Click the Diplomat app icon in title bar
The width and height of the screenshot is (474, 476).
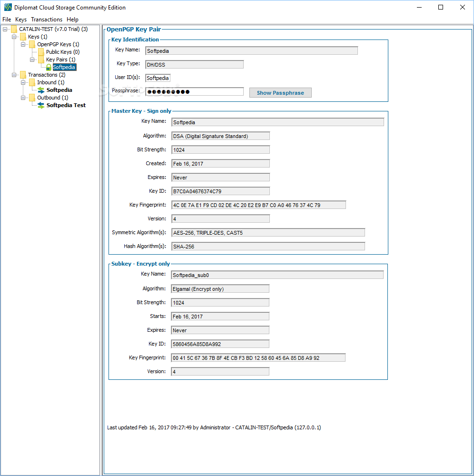pyautogui.click(x=8, y=7)
